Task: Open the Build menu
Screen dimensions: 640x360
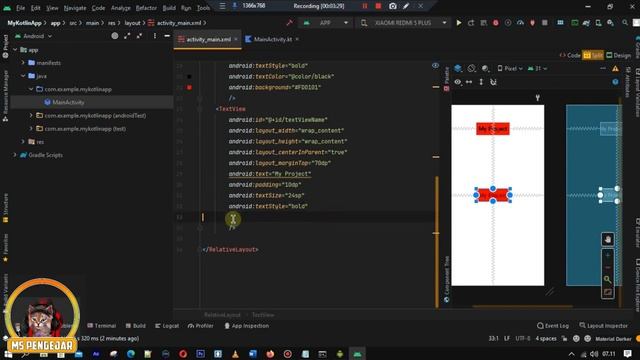Action: pos(169,8)
